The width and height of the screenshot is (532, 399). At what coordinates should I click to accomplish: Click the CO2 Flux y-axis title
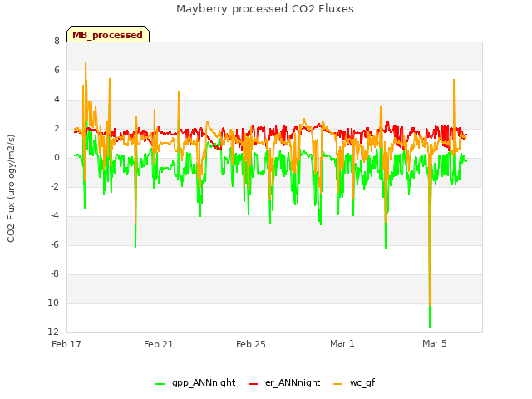pyautogui.click(x=11, y=189)
